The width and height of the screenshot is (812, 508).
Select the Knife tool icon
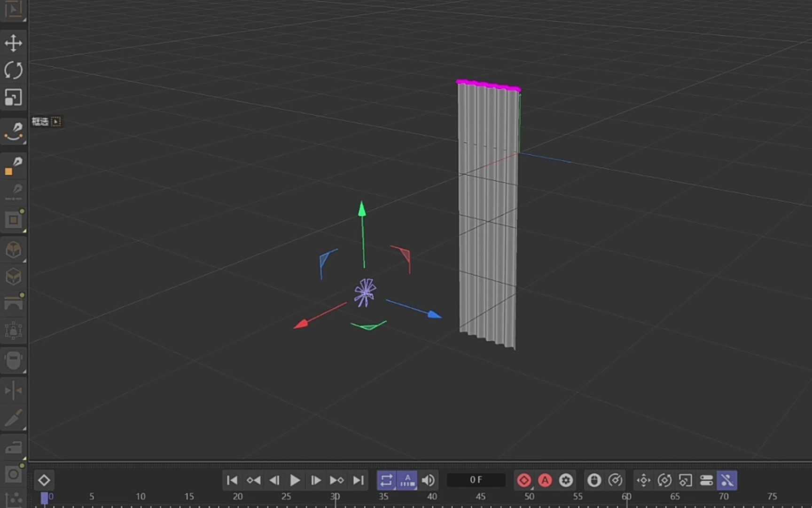pyautogui.click(x=13, y=419)
